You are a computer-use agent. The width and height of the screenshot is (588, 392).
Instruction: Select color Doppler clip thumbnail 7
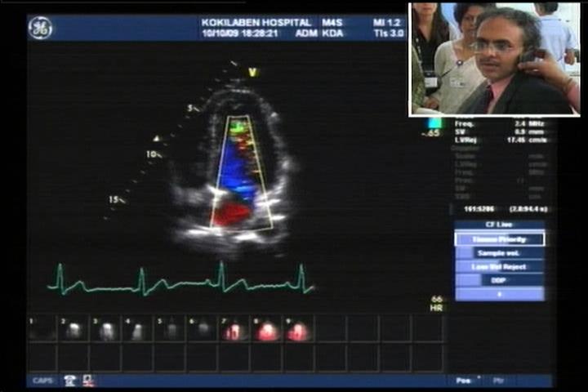[233, 328]
